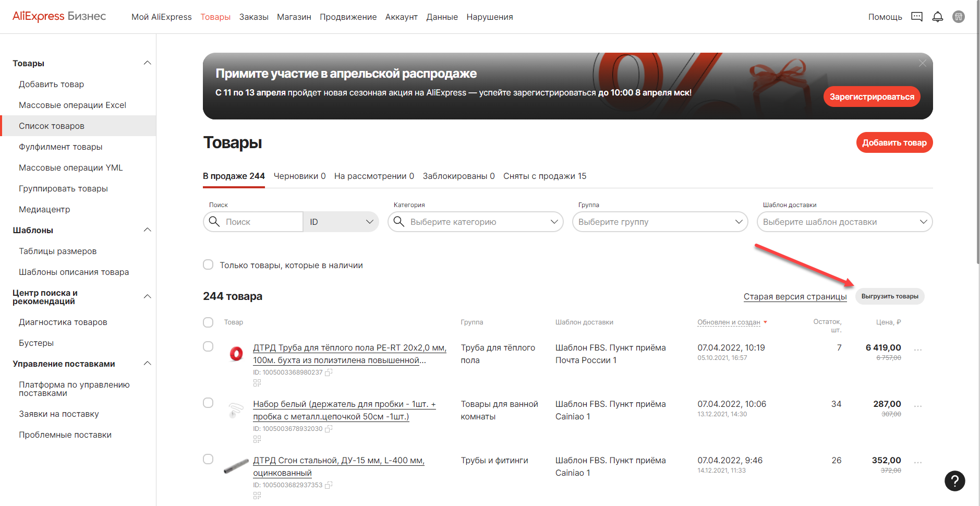
Task: Open 'Набор белый (держатель для пробки' product link
Action: [344, 410]
